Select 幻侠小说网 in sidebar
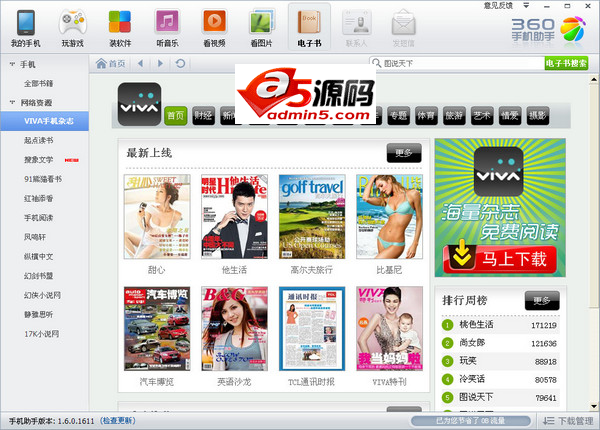 pyautogui.click(x=42, y=295)
